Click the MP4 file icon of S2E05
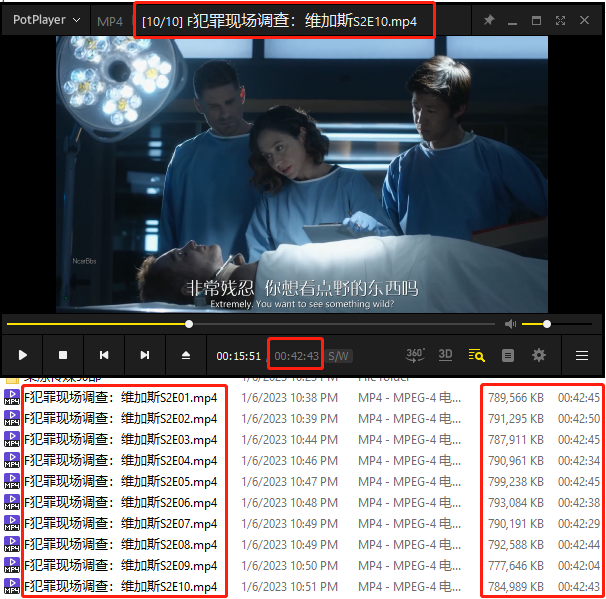Screen dimensions: 606x599 point(12,481)
